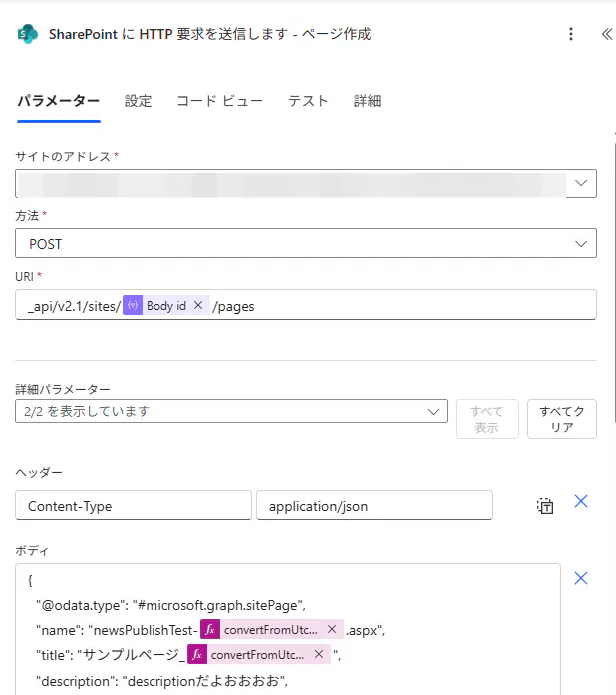Click the /pages text in URI
Image resolution: width=616 pixels, height=695 pixels.
tap(233, 306)
